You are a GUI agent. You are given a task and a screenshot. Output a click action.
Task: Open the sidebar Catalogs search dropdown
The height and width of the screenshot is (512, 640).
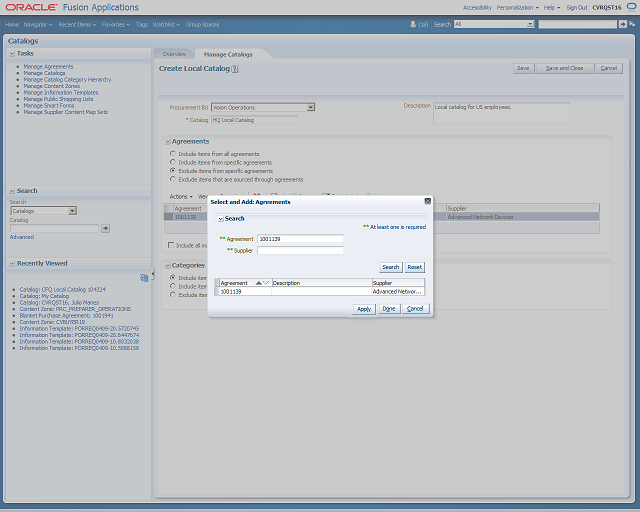pos(72,211)
